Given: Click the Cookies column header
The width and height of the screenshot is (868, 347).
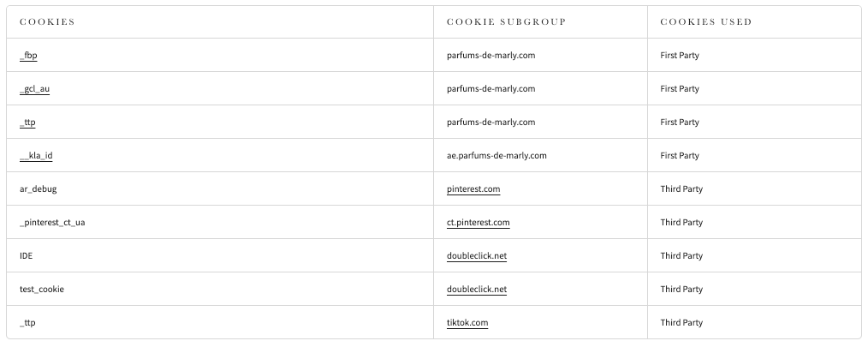Looking at the screenshot, I should coord(47,22).
